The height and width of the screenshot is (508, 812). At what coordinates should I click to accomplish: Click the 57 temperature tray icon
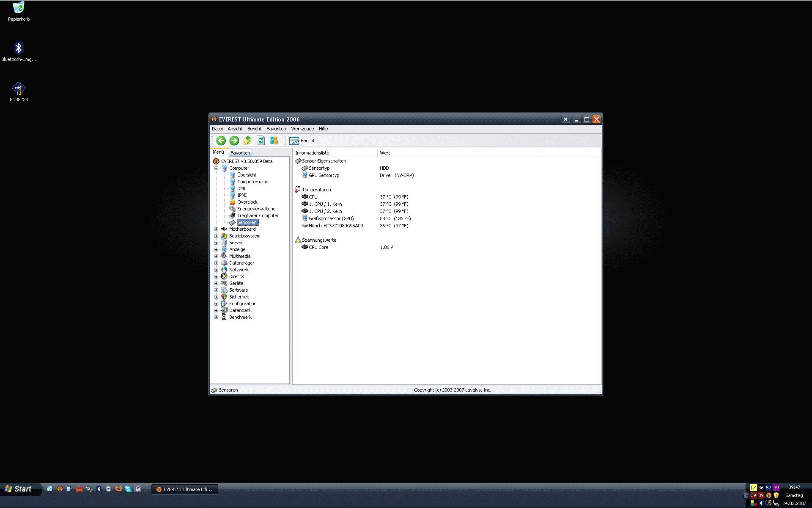point(768,488)
